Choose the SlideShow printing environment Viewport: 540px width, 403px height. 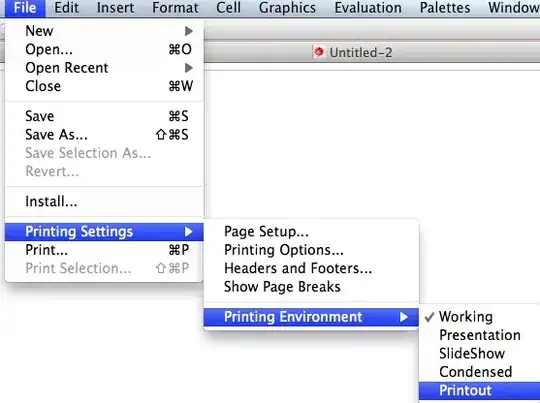[479, 353]
